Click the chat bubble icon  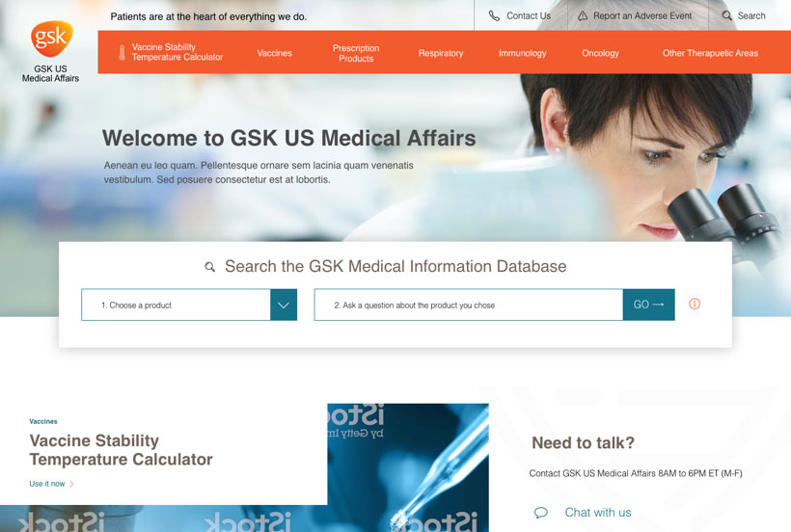coord(541,513)
